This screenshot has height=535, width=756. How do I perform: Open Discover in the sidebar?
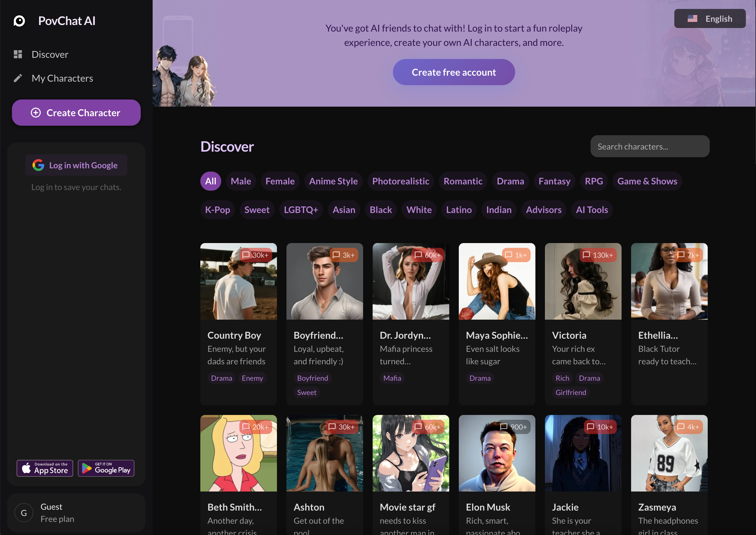[50, 54]
